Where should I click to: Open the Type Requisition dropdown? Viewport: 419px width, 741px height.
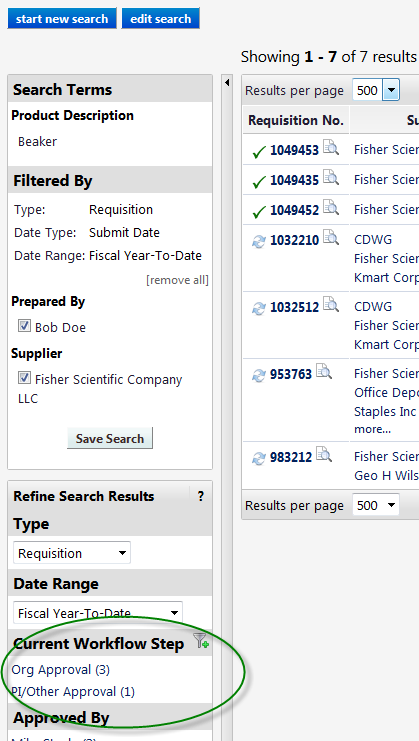tap(72, 553)
